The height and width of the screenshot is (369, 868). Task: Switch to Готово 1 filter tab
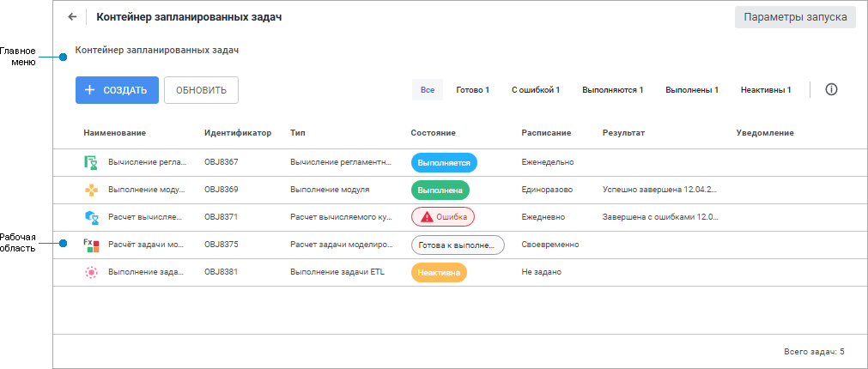pos(472,90)
